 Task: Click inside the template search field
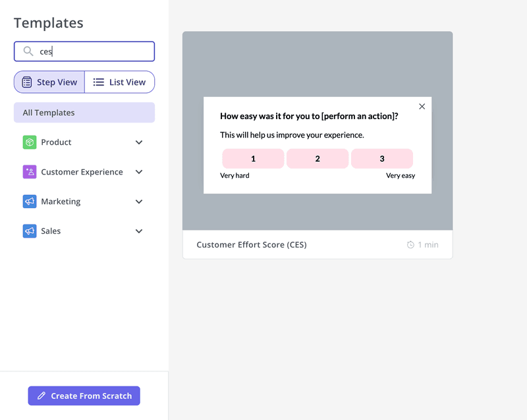click(x=84, y=51)
